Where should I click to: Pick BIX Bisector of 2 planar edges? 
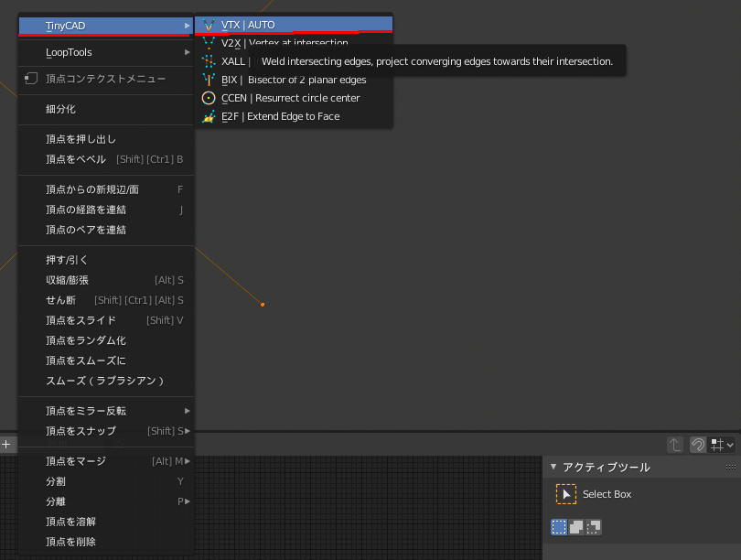294,80
